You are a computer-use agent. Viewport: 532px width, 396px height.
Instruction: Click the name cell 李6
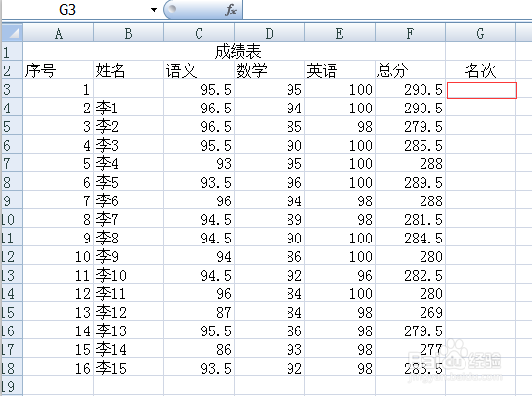tap(128, 200)
